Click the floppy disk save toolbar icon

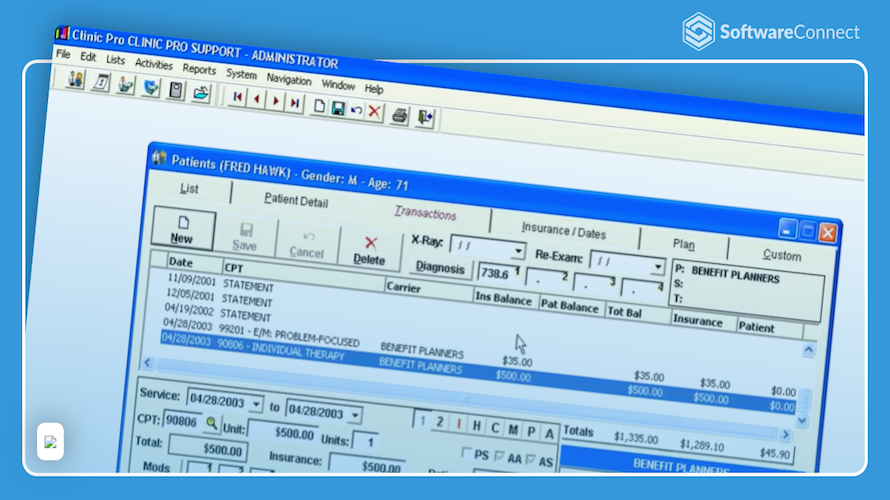[338, 108]
